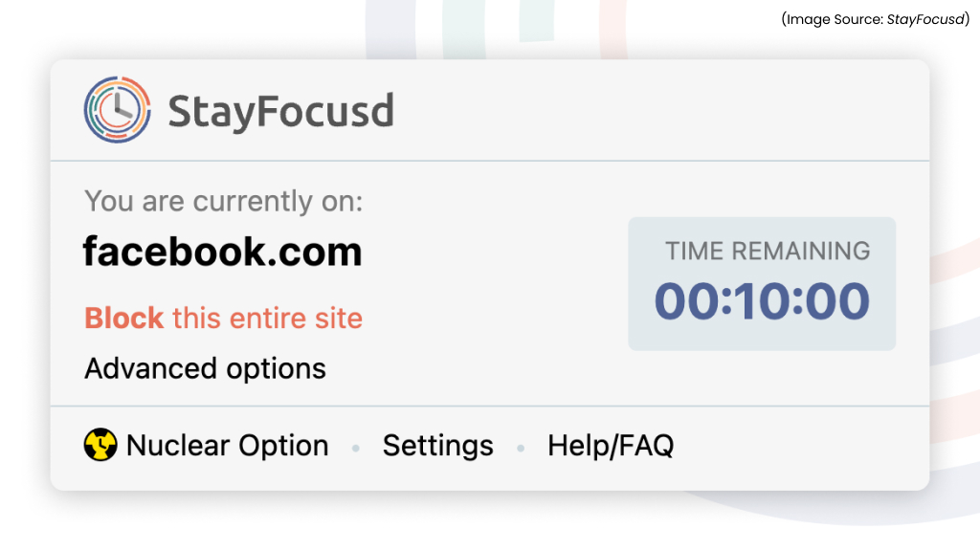This screenshot has width=980, height=551.
Task: Click Block to block facebook.com entirely
Action: click(123, 318)
